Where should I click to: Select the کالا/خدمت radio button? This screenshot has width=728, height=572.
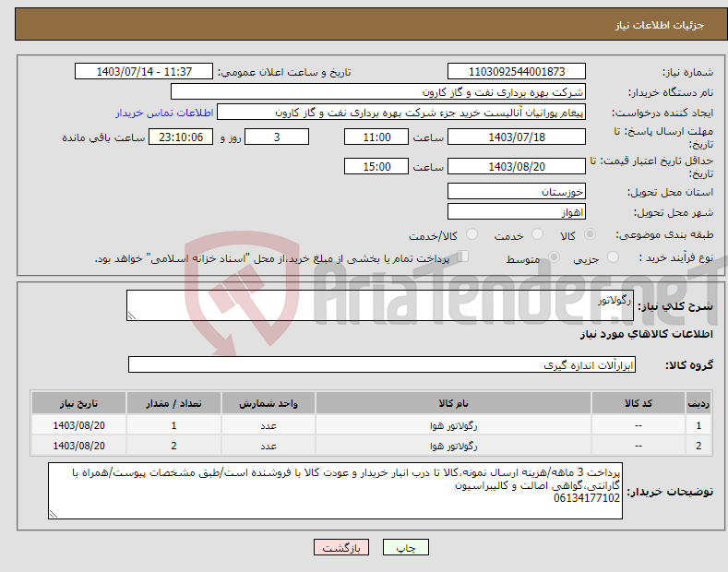tap(471, 234)
